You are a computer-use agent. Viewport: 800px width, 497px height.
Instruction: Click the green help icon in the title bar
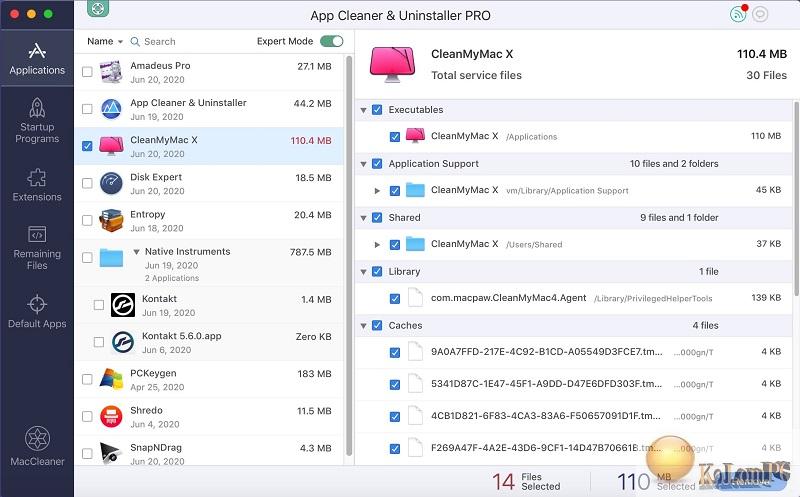tap(97, 8)
